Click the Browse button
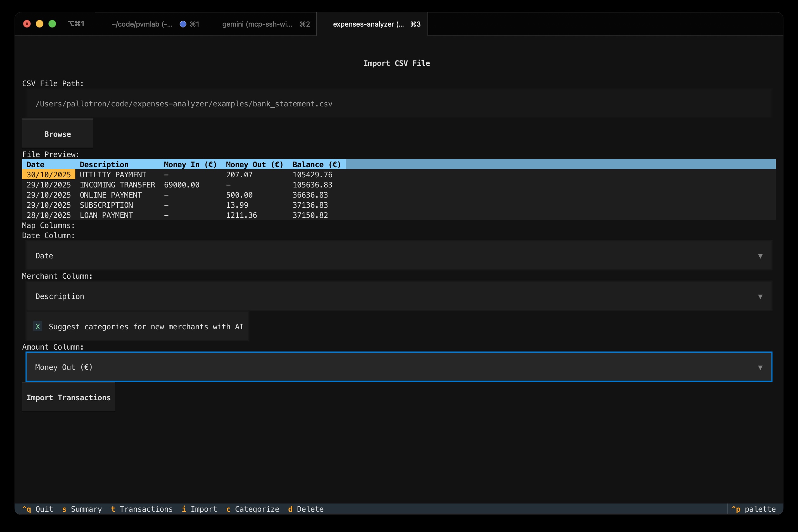 pos(57,134)
